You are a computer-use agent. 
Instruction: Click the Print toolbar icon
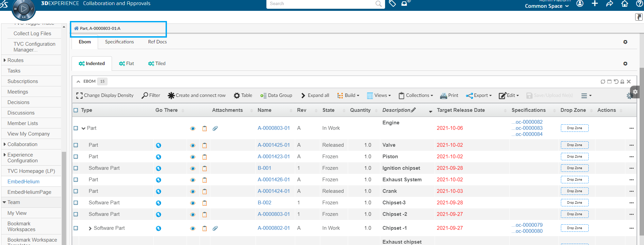(449, 96)
